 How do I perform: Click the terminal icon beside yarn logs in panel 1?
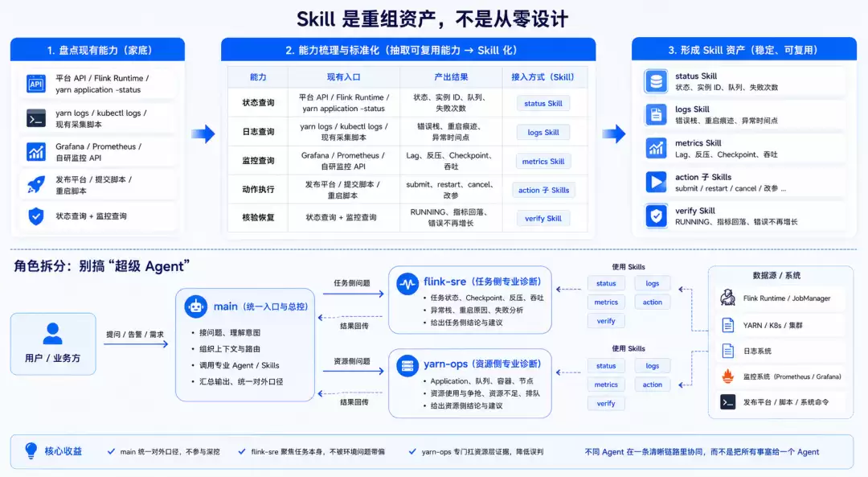[x=36, y=118]
